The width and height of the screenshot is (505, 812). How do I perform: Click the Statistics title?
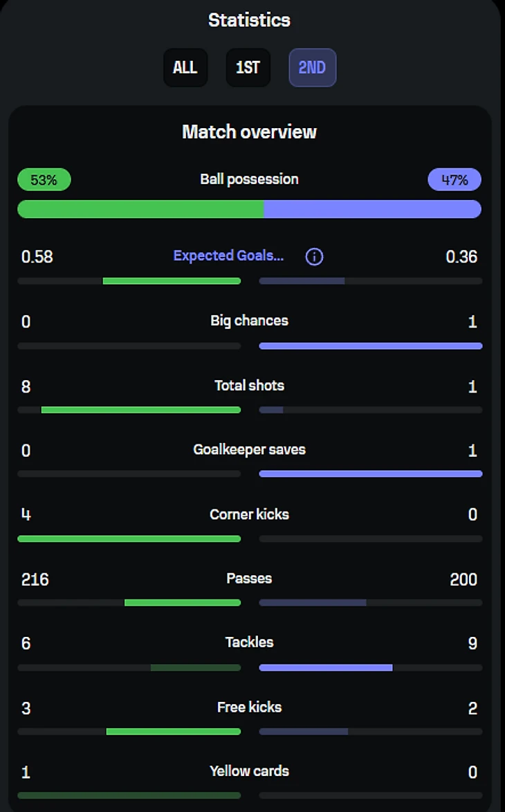click(x=249, y=20)
